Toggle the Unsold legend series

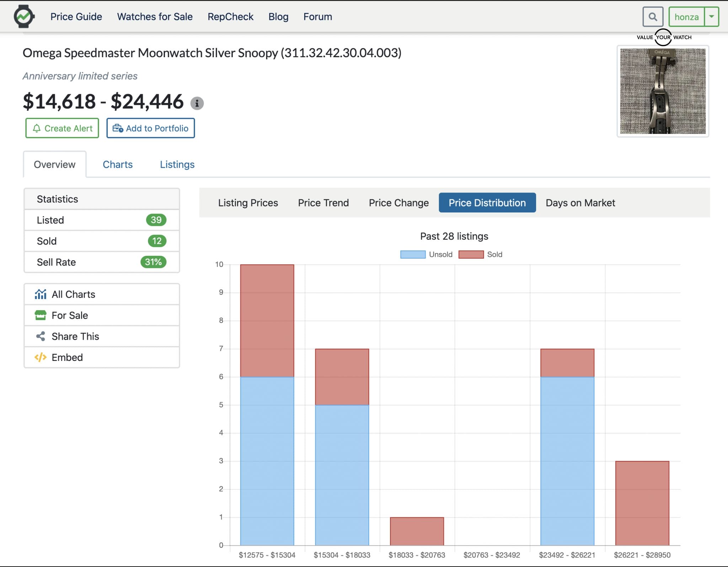coord(413,254)
